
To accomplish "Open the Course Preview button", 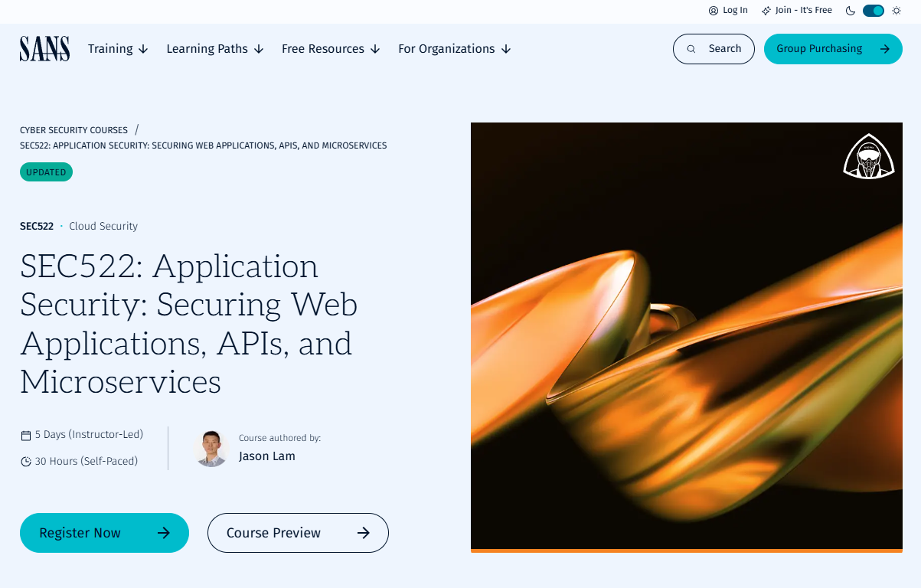I will coord(298,533).
